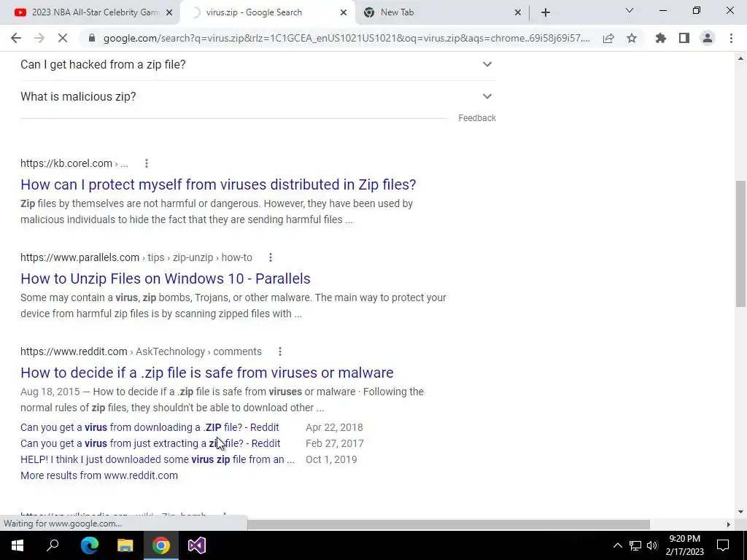Click the https://kb.corel.com URL text
747x560 pixels.
tap(66, 163)
